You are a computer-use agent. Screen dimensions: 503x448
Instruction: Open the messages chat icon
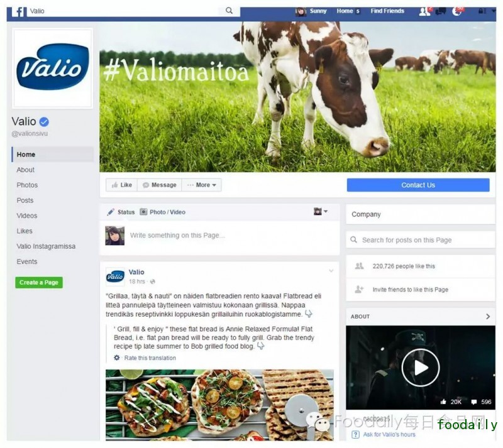pyautogui.click(x=441, y=11)
